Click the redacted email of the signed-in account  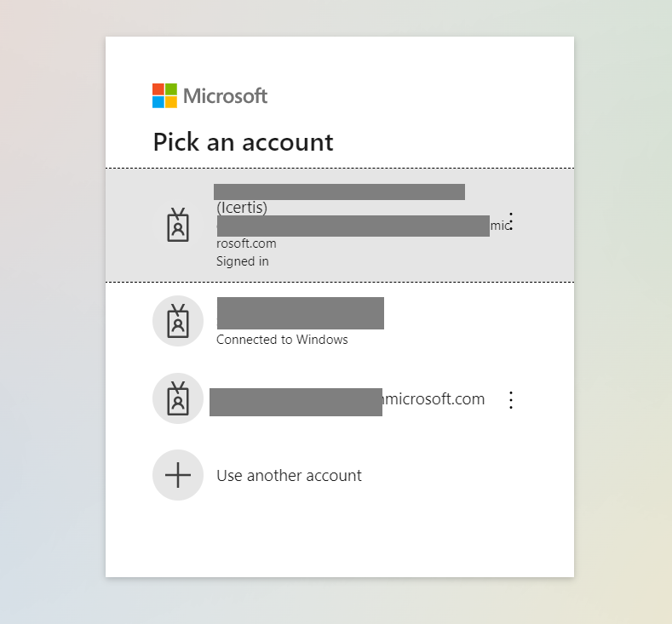coord(353,226)
